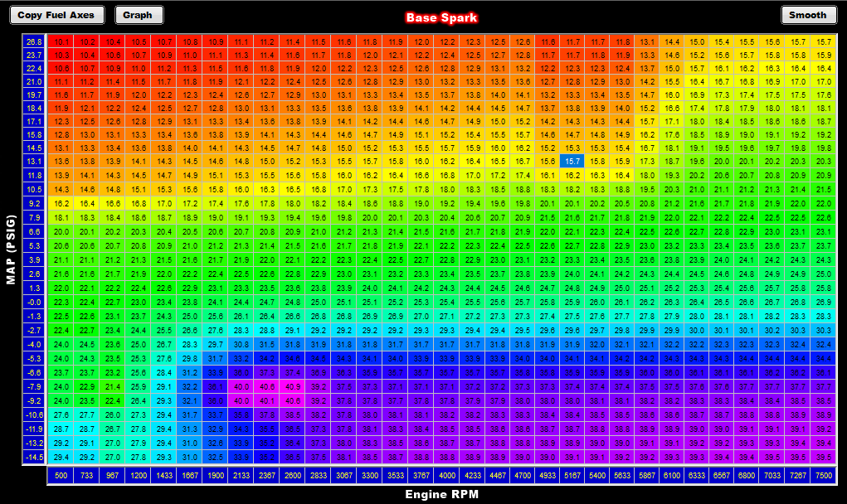Select the 2600 RPM axis value
847x504 pixels.
click(x=293, y=477)
